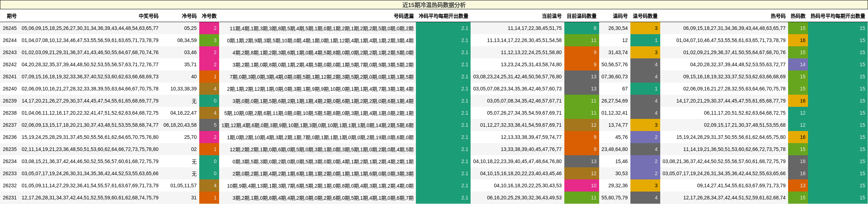
Task: Select cold numbers cell 25,70
Action: tap(190, 137)
